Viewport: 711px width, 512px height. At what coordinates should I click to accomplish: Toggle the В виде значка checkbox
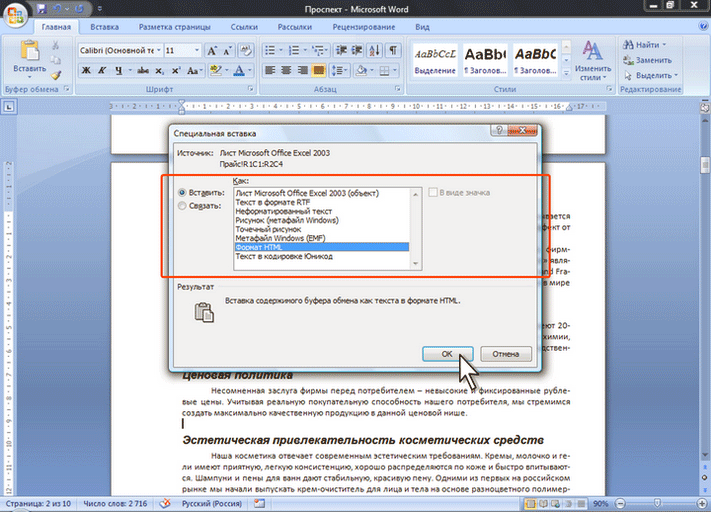[433, 192]
